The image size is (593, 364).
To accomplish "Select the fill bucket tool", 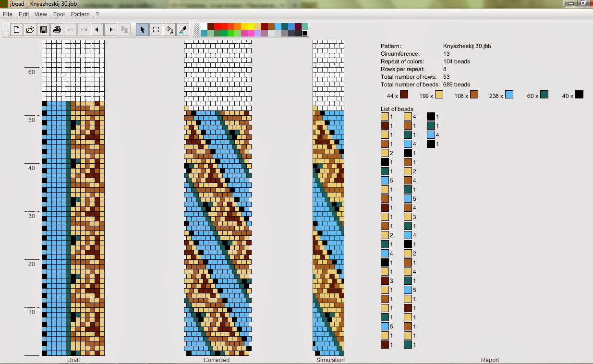I will tap(169, 30).
